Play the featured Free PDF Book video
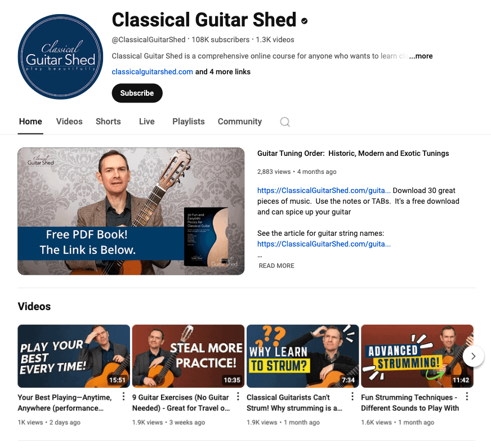The height and width of the screenshot is (448, 491). point(131,211)
